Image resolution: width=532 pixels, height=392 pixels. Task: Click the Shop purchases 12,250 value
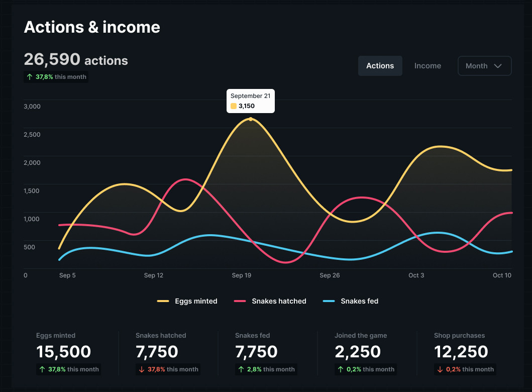click(x=461, y=352)
